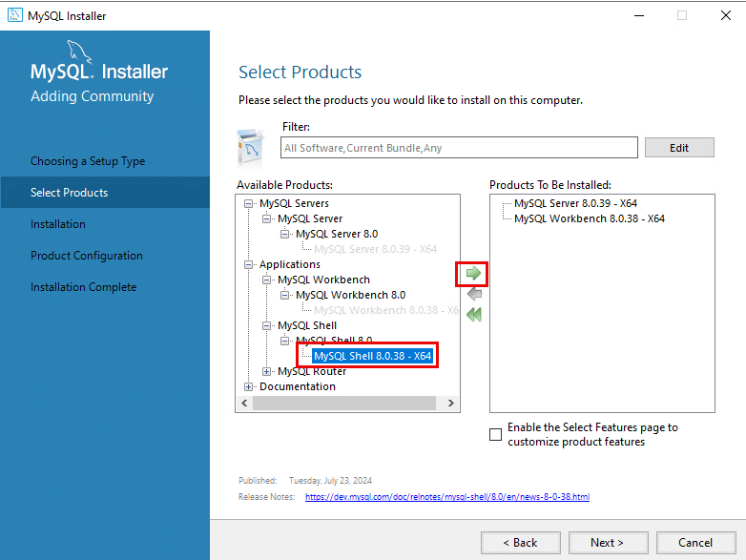Go to Choosing a Setup Type step

(88, 161)
